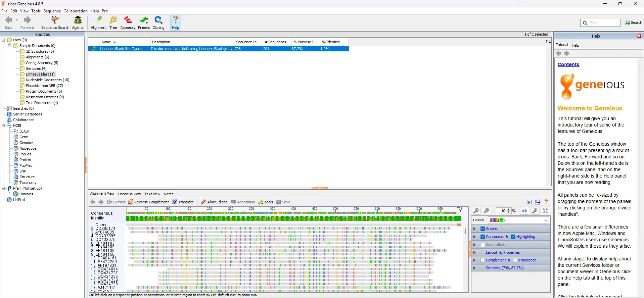This screenshot has width=644, height=298.
Task: Enable the Complement checkbox
Action: pyautogui.click(x=482, y=260)
